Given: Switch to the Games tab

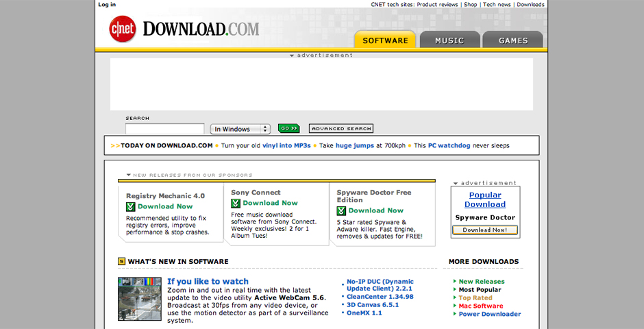Looking at the screenshot, I should (x=513, y=40).
